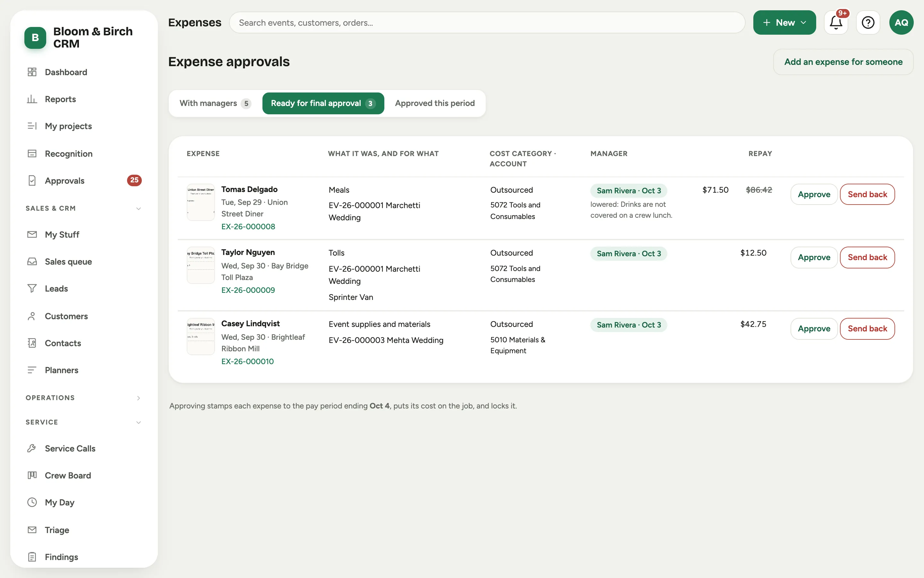This screenshot has width=924, height=578.
Task: Focus the search events, customers, orders field
Action: [x=487, y=22]
